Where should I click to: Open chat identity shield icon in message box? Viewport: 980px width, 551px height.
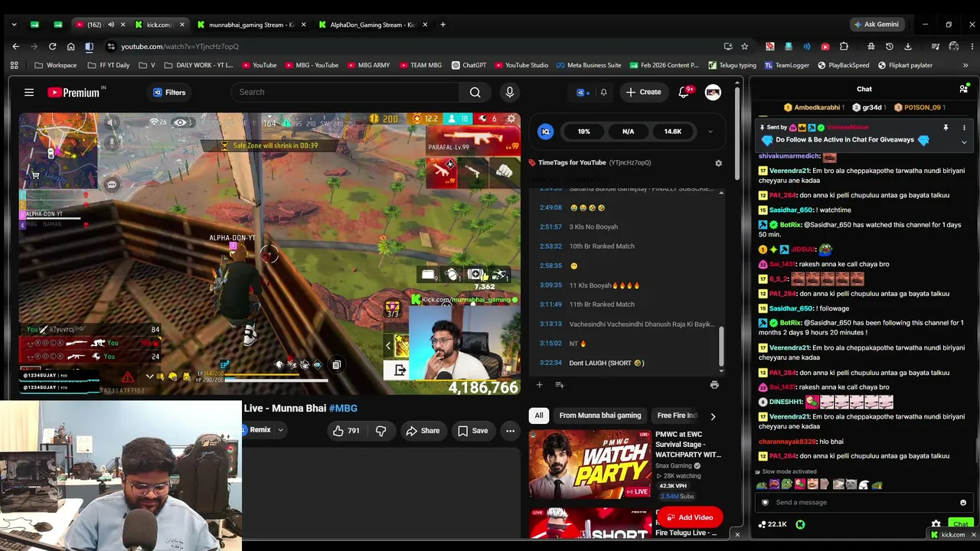(764, 503)
